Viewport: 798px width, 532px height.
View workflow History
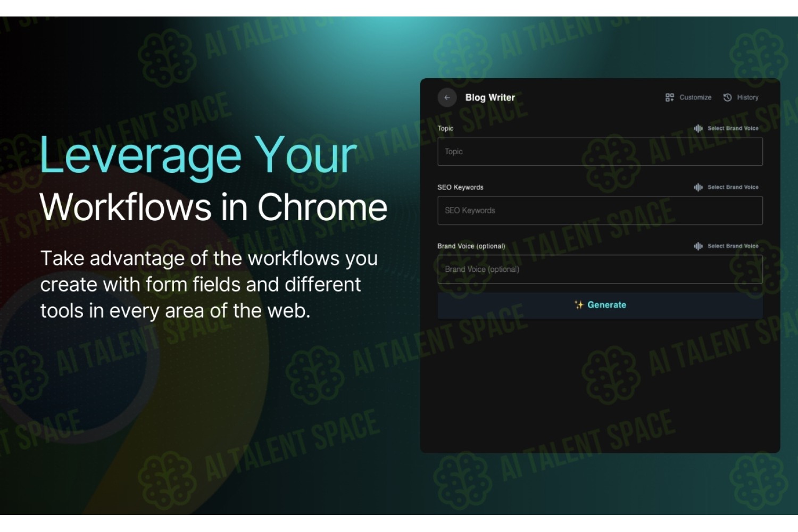pos(747,97)
